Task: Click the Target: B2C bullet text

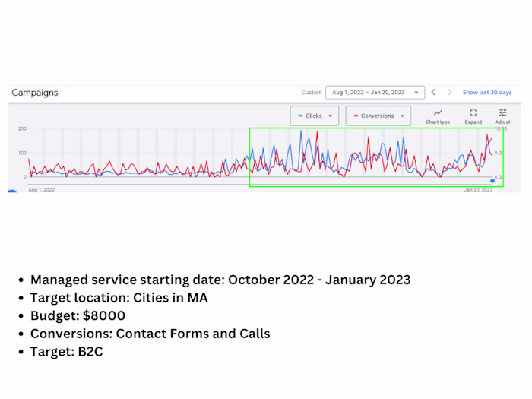Action: tap(67, 352)
